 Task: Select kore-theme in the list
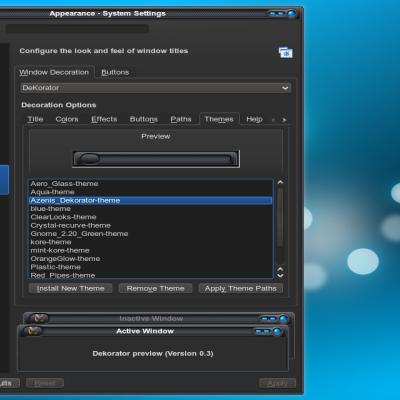[151, 242]
